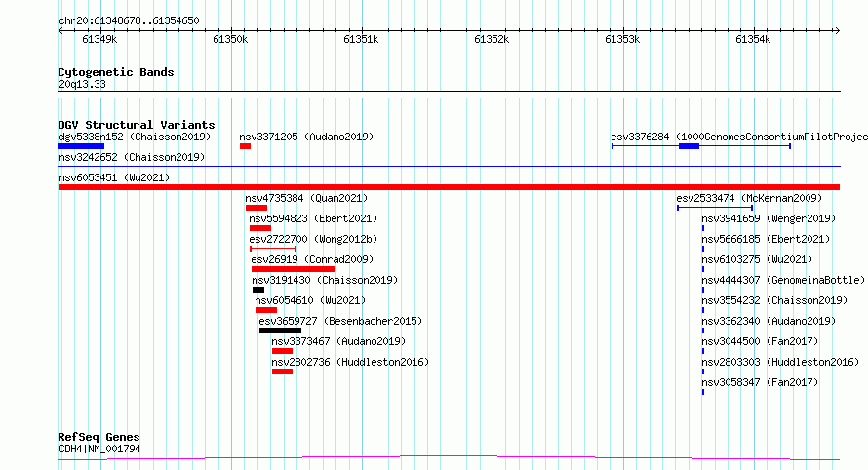Open nsv6053451 (Wu2021) variant label
The width and height of the screenshot is (868, 470).
point(114,177)
